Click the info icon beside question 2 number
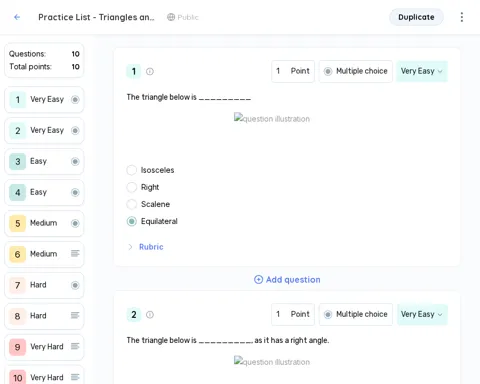Screen dimensions: 480x384 pyautogui.click(x=150, y=314)
